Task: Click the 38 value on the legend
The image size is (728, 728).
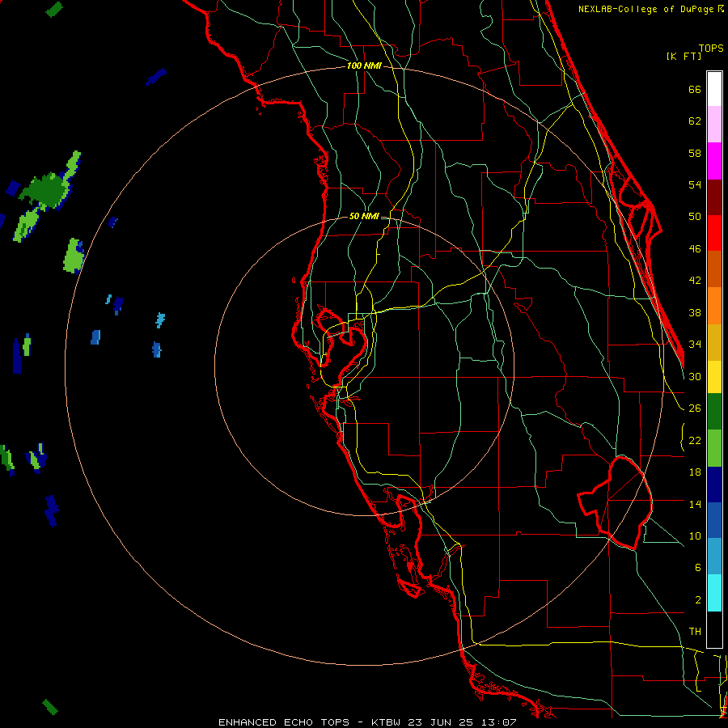Action: pyautogui.click(x=695, y=312)
